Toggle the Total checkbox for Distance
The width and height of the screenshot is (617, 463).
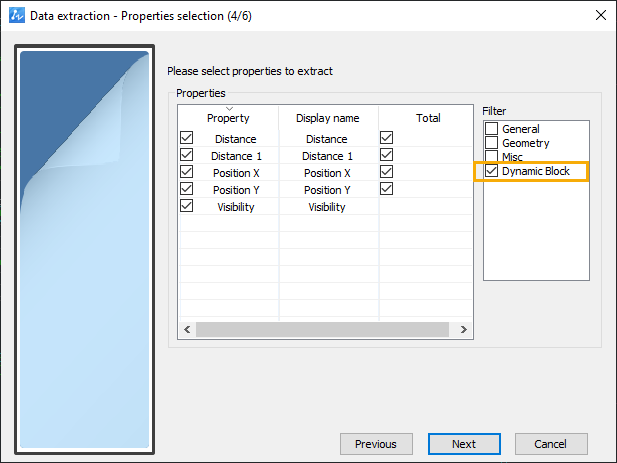pyautogui.click(x=386, y=138)
